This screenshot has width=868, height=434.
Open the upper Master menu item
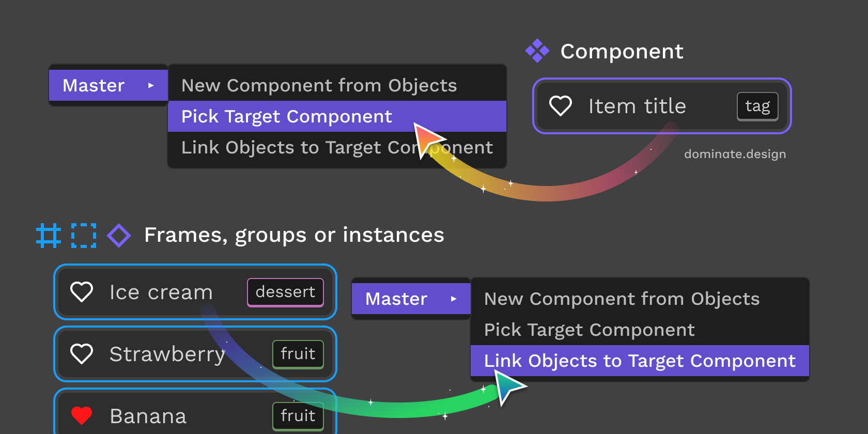109,85
